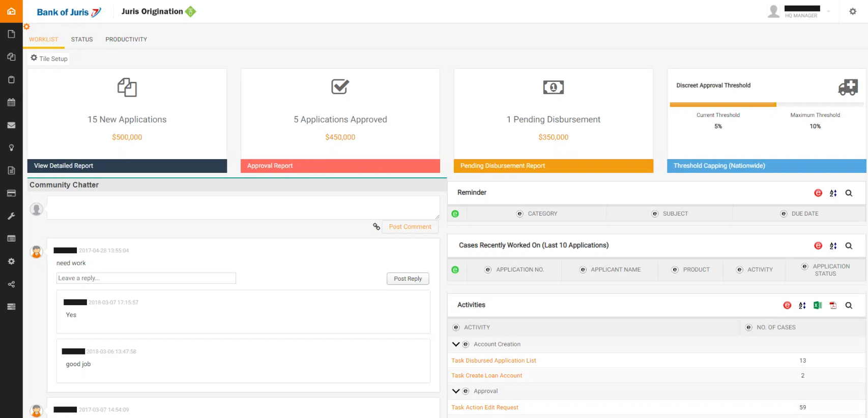Open the mail envelope icon in sidebar
The image size is (868, 418).
click(11, 125)
